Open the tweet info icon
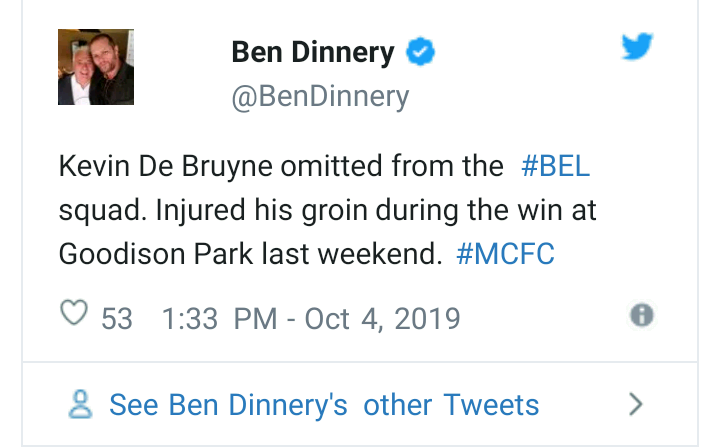Viewport: 720px width, 448px height. click(641, 316)
